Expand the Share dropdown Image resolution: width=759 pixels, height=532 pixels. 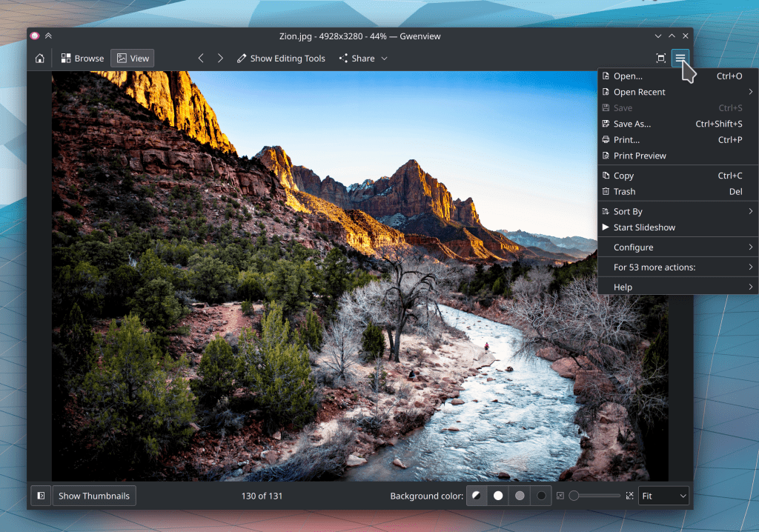coord(363,59)
